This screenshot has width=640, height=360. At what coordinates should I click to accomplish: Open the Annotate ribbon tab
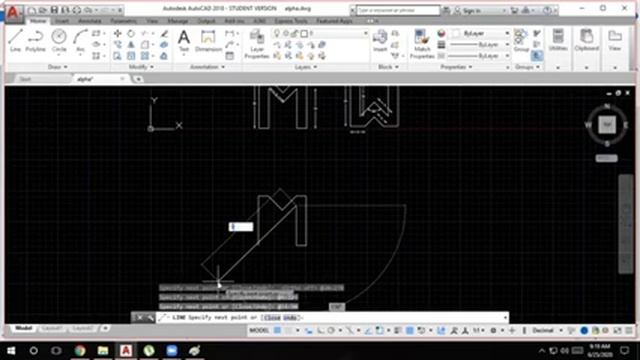click(90, 21)
